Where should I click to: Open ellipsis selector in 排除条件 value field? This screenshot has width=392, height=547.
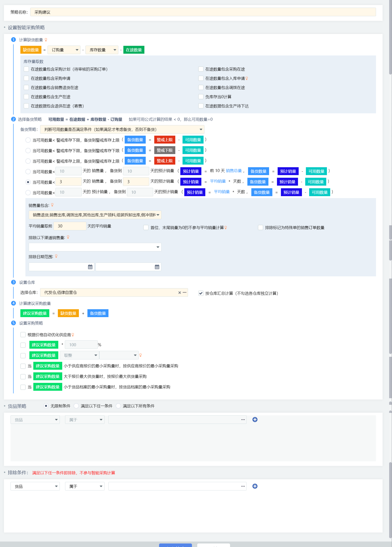click(243, 486)
